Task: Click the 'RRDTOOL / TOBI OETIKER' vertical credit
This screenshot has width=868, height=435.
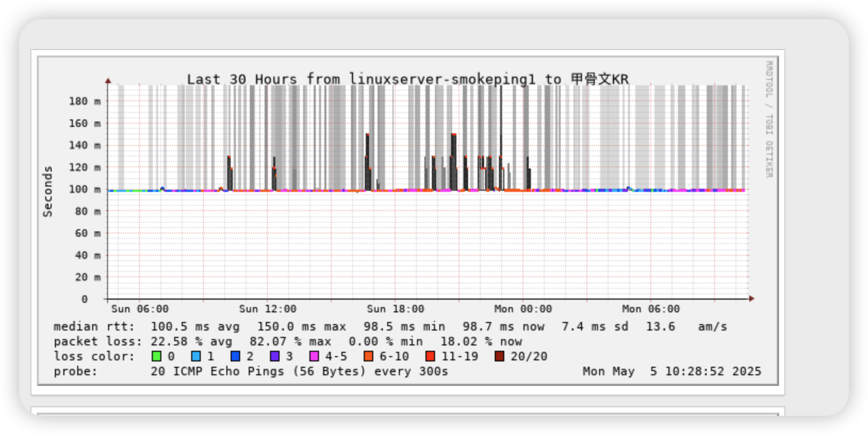Action: pos(769,119)
